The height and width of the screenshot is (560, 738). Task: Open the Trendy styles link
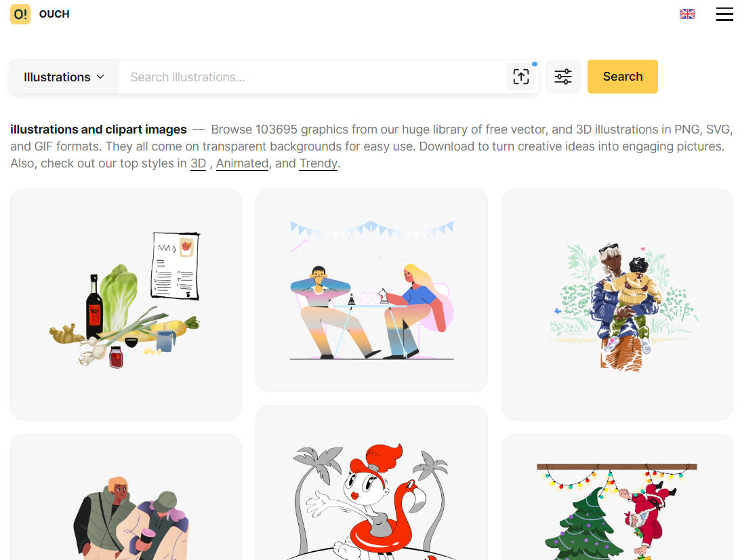(318, 163)
